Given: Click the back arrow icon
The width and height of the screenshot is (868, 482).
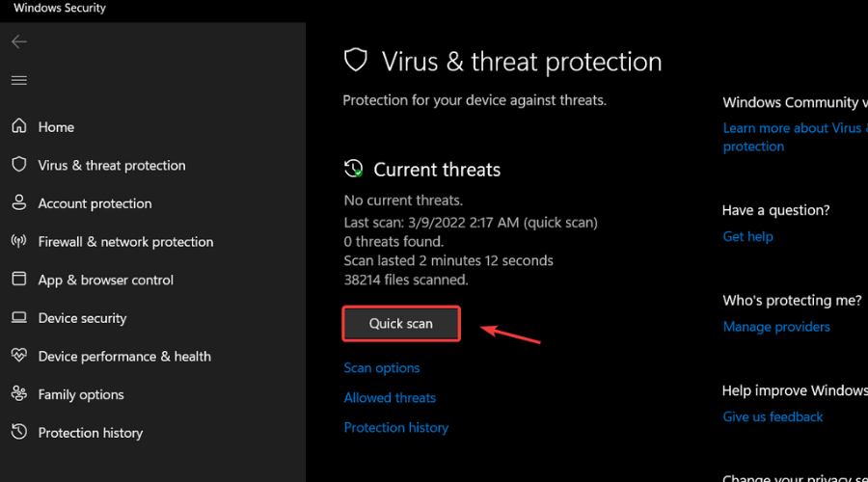Looking at the screenshot, I should [x=19, y=41].
